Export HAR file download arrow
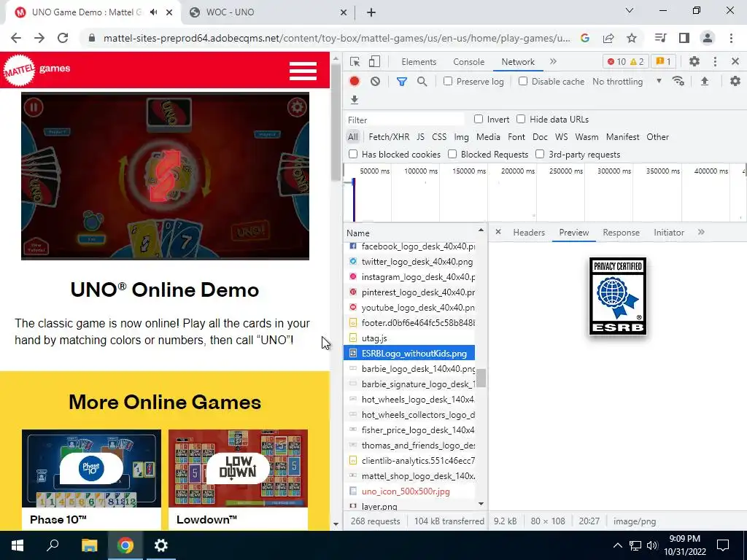The image size is (747, 560). click(x=354, y=99)
